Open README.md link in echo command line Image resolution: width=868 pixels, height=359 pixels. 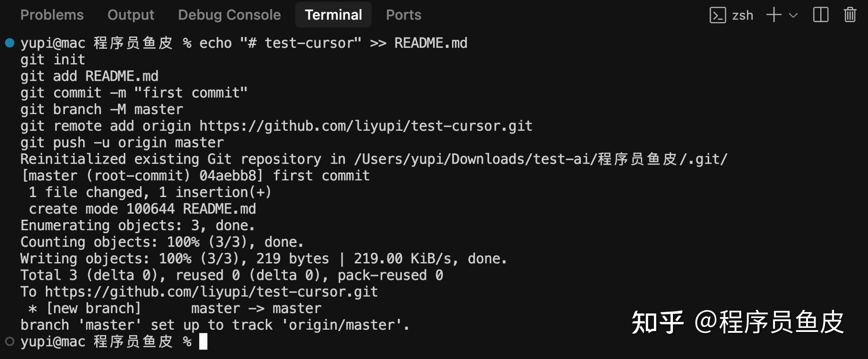430,43
